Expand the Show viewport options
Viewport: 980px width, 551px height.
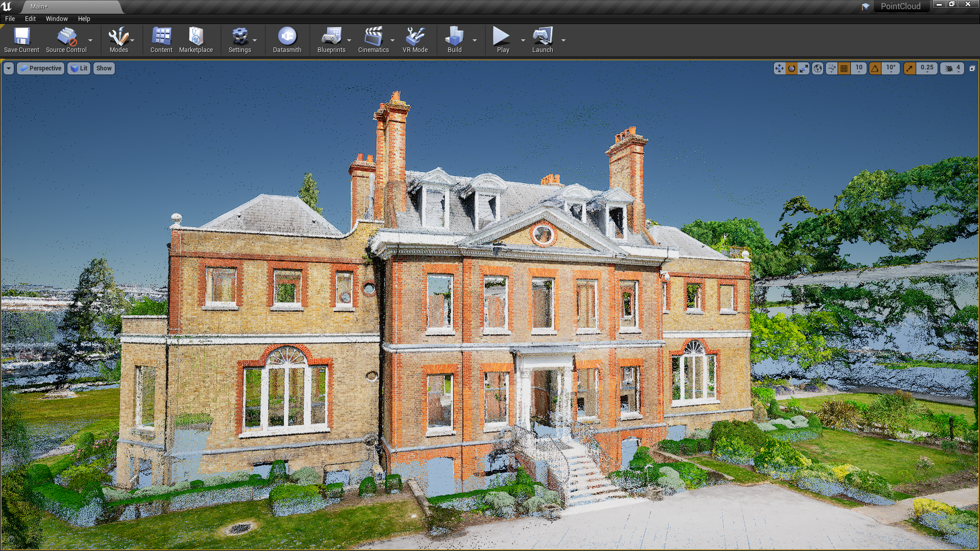pyautogui.click(x=103, y=68)
